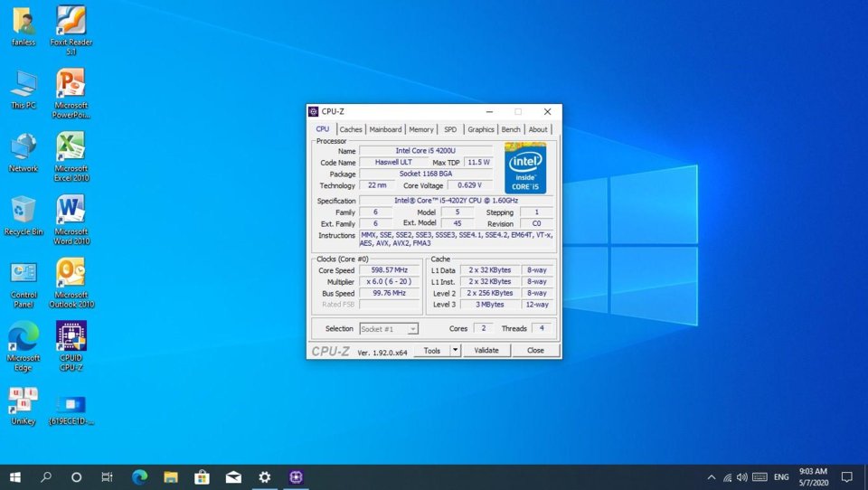The width and height of the screenshot is (868, 490).
Task: Expand the Socket #1 selection dropdown
Action: (412, 329)
